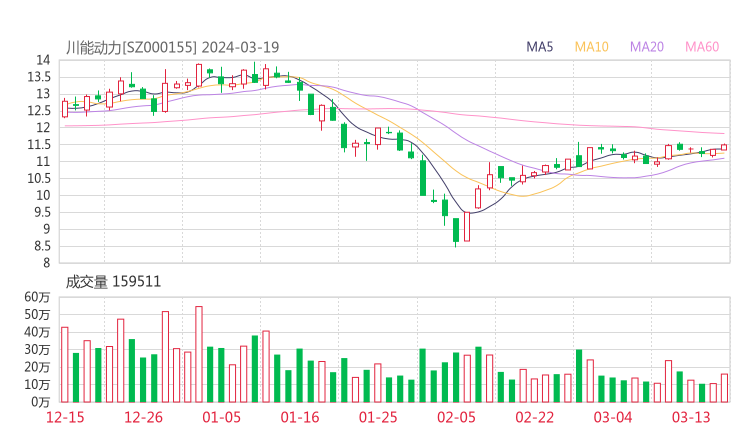
Task: Click the 20万 volume axis value
Action: (37, 367)
